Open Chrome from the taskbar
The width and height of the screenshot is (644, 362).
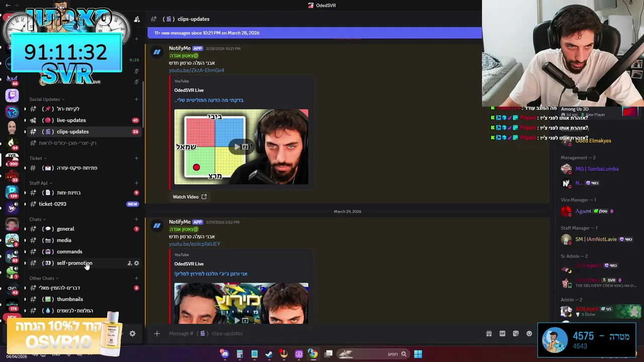pos(313,354)
